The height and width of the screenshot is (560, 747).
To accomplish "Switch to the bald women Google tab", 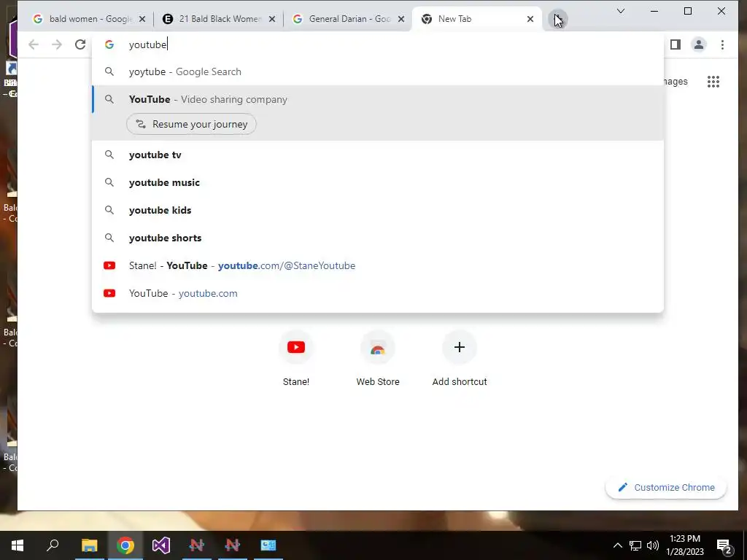I will point(88,19).
